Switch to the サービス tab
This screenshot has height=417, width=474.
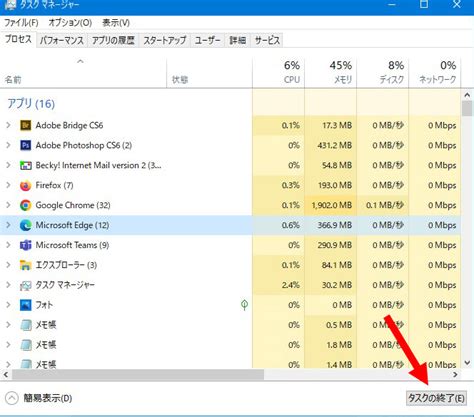(267, 41)
